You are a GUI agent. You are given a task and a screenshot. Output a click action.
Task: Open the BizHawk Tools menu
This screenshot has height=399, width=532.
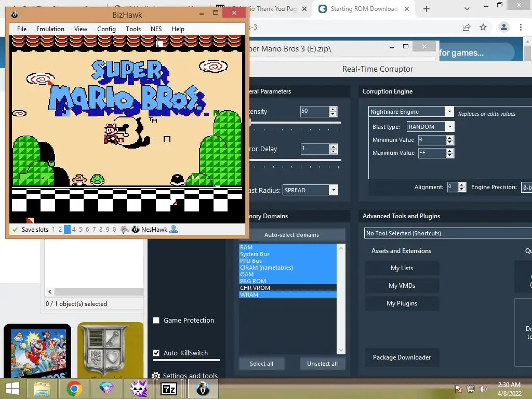point(134,29)
